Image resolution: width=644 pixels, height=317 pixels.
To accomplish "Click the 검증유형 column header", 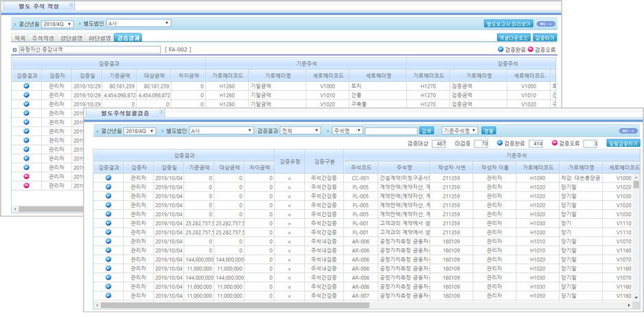I will [x=290, y=161].
